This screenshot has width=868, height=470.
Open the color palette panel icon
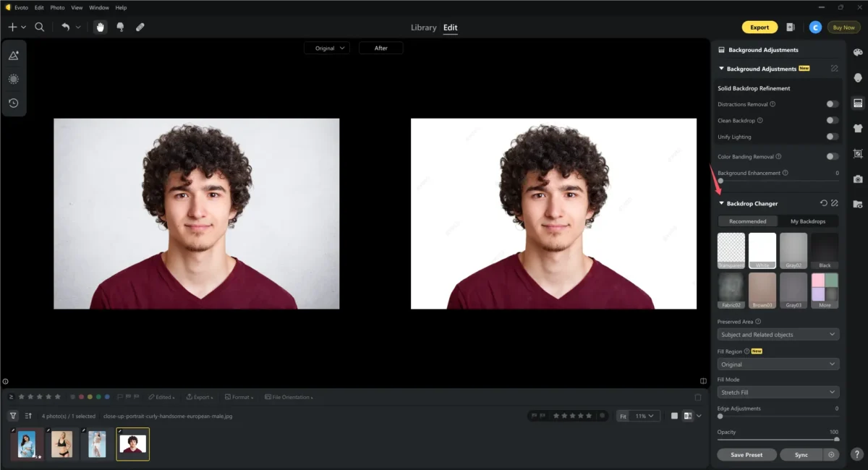(858, 52)
